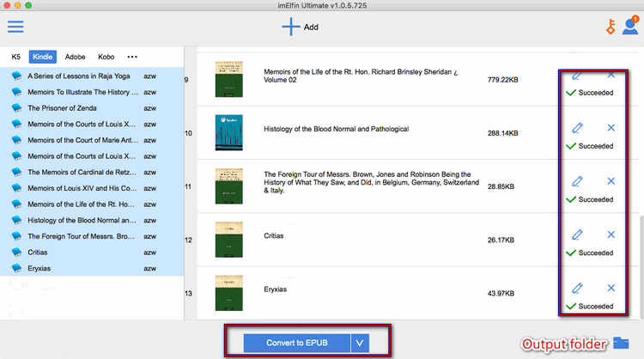Screen dimensions: 644x359
Task: Open the Output folder icon
Action: [621, 343]
